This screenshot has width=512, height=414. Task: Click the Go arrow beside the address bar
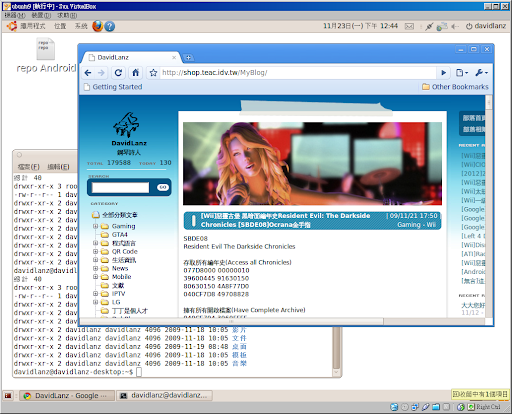444,73
